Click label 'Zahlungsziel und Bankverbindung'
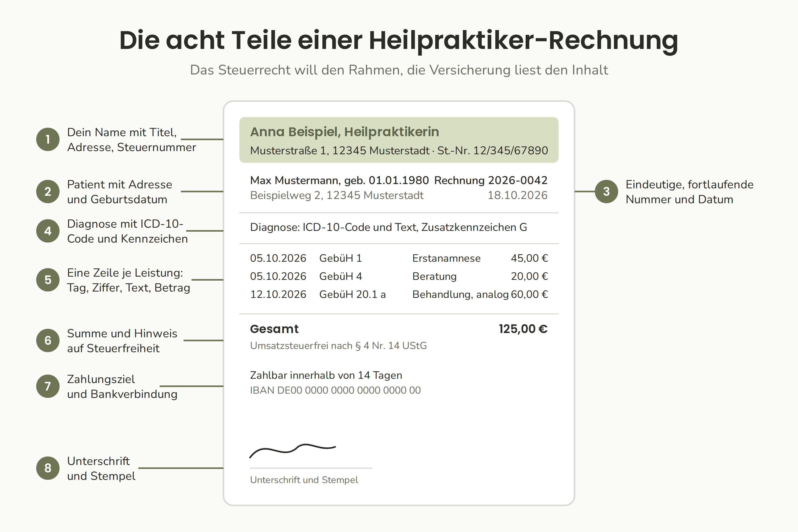Image resolution: width=798 pixels, height=532 pixels. [x=122, y=386]
